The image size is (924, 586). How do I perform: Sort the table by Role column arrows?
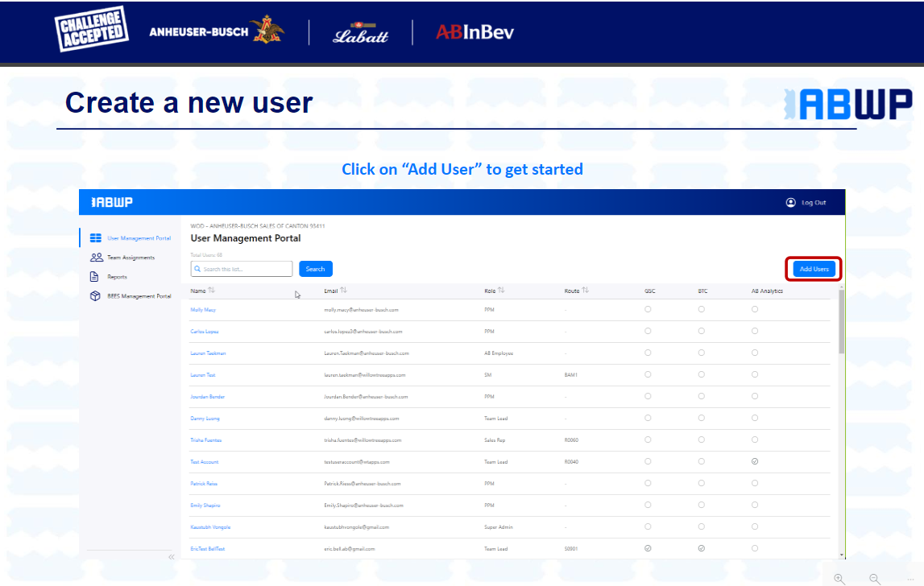click(x=502, y=291)
